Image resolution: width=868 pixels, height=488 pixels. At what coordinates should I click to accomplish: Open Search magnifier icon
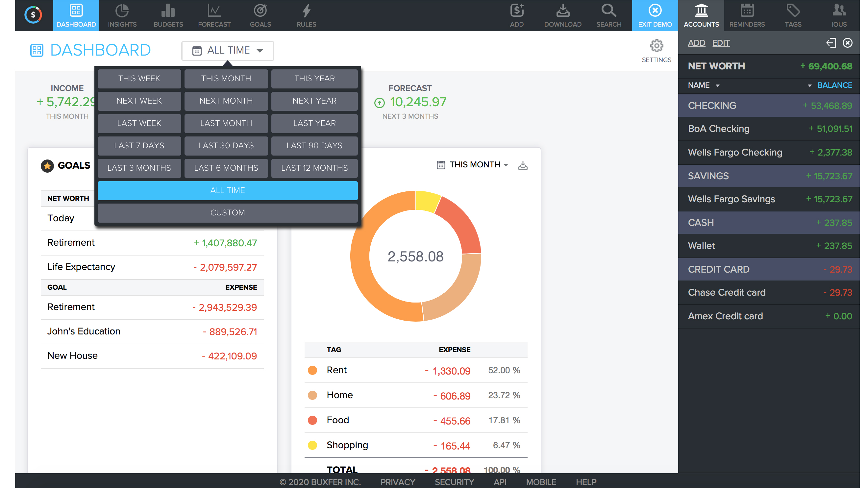click(x=608, y=11)
